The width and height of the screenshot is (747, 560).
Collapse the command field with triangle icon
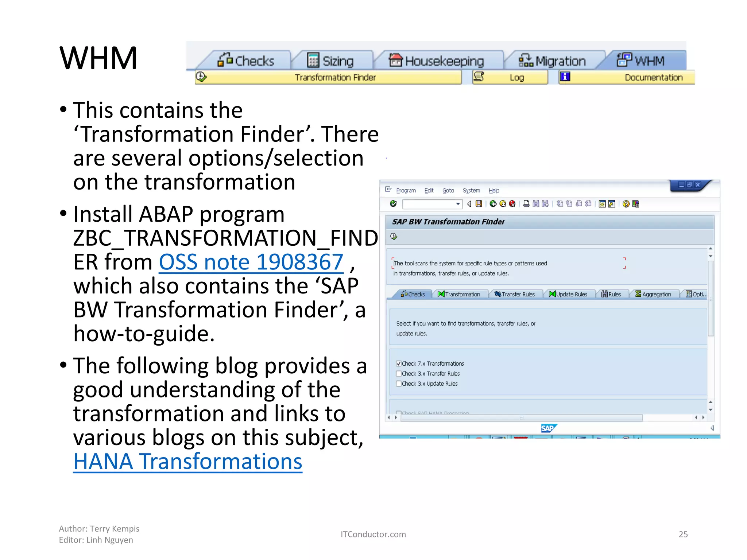469,204
